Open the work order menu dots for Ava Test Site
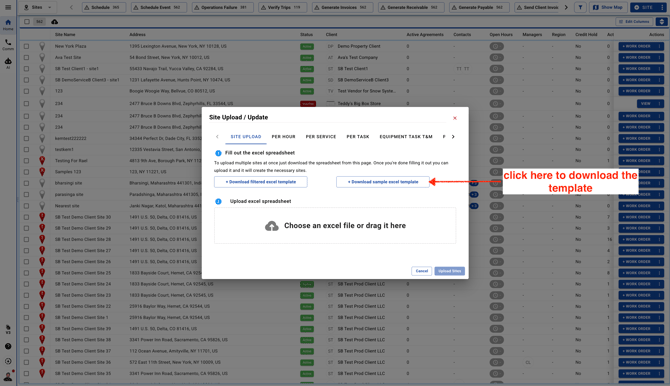The height and width of the screenshot is (386, 670). [659, 57]
